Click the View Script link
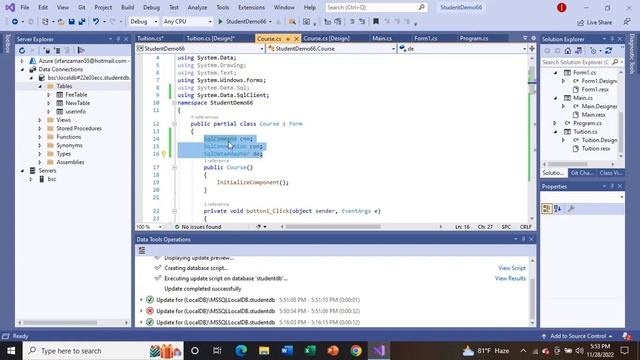Viewport: 640px width, 360px height. (x=511, y=268)
